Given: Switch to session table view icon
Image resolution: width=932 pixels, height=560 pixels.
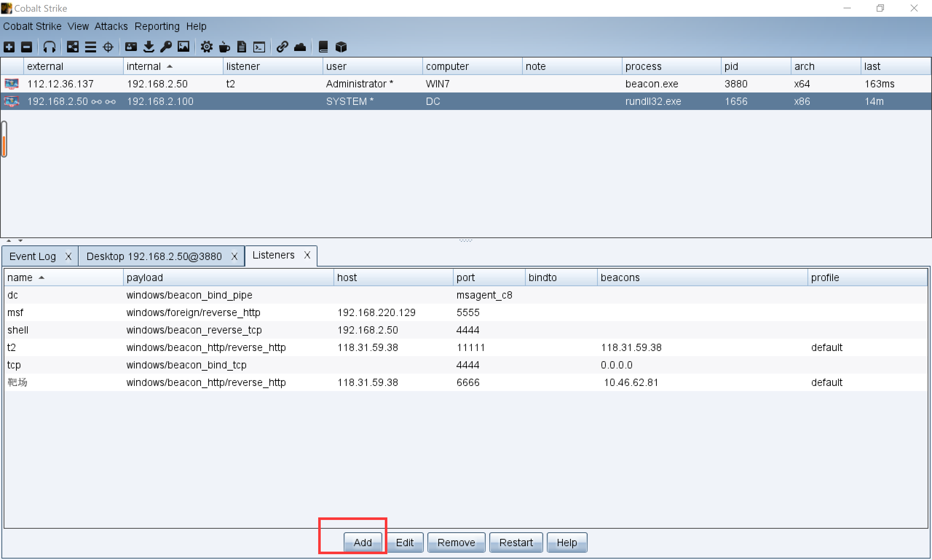Looking at the screenshot, I should [x=90, y=47].
